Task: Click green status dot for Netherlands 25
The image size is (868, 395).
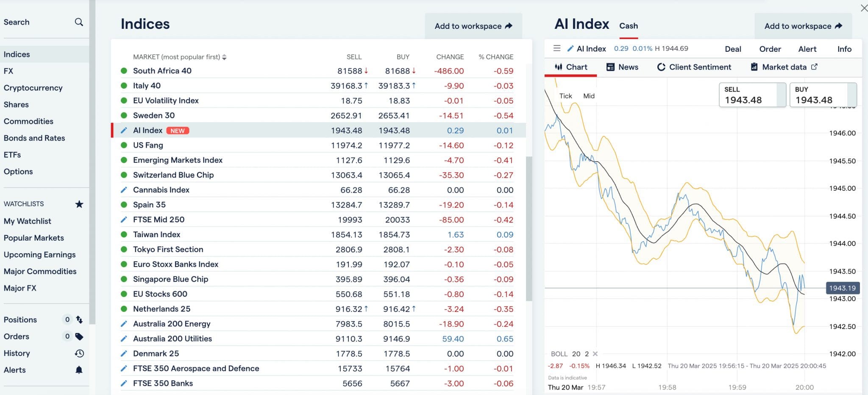Action: 124,309
